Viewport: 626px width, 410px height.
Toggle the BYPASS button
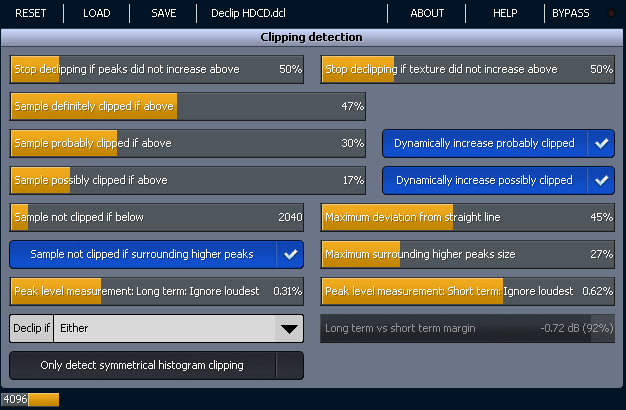point(571,13)
